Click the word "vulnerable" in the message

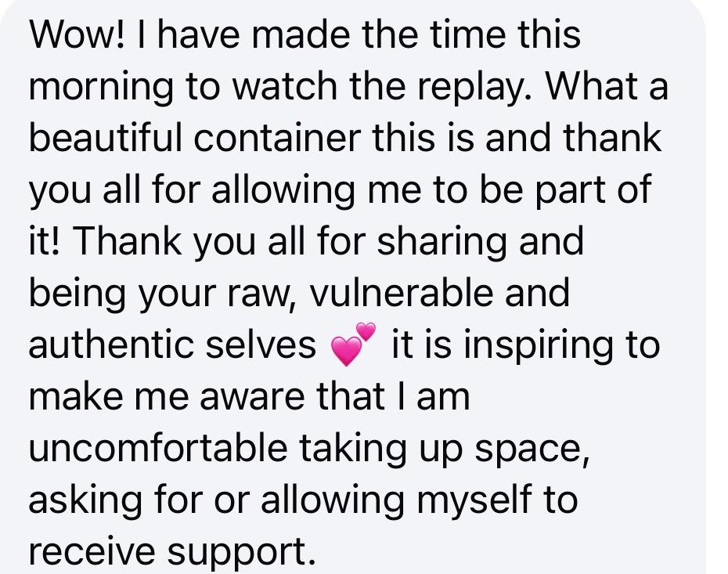[401, 293]
